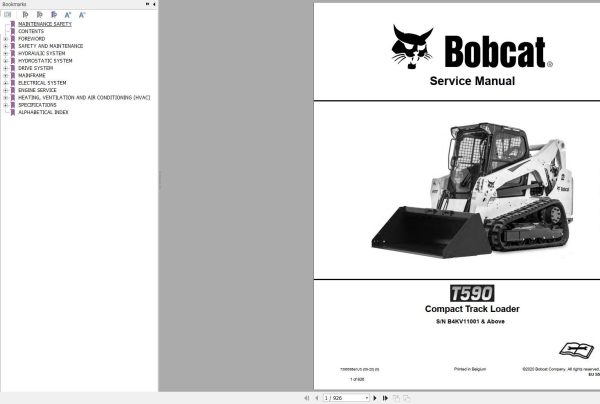
Task: Select FOREWORD bookmark
Action: (32, 39)
